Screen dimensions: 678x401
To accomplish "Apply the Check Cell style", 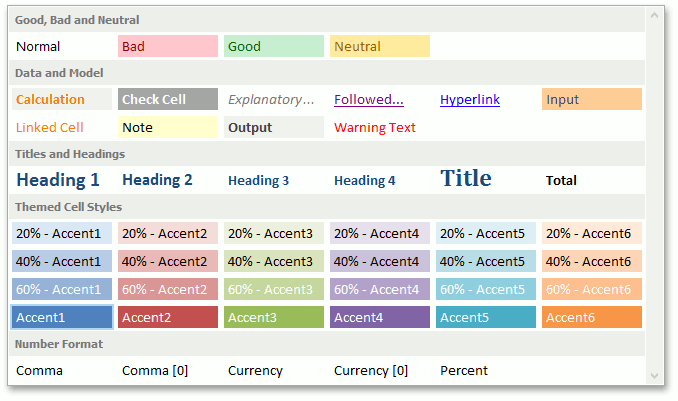I will tap(167, 100).
